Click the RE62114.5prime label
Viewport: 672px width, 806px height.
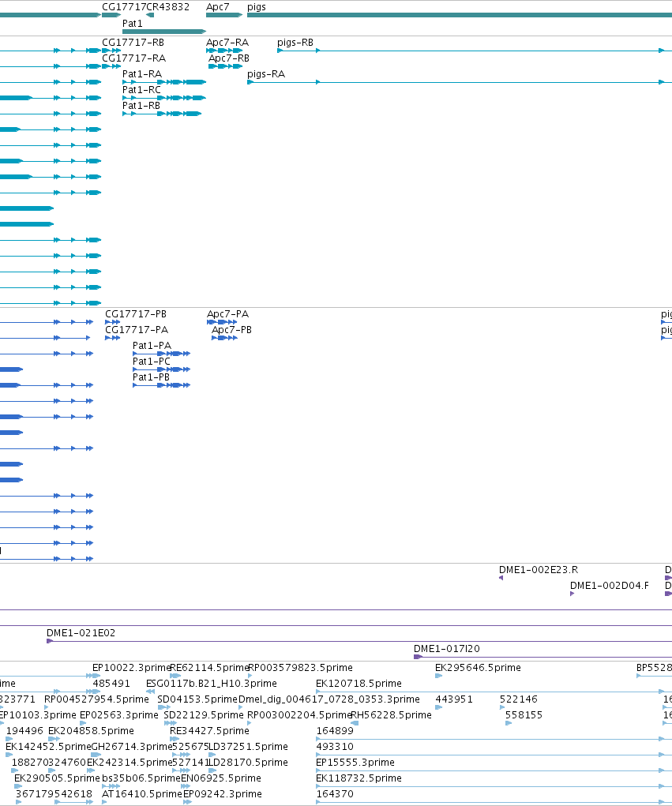(x=209, y=668)
